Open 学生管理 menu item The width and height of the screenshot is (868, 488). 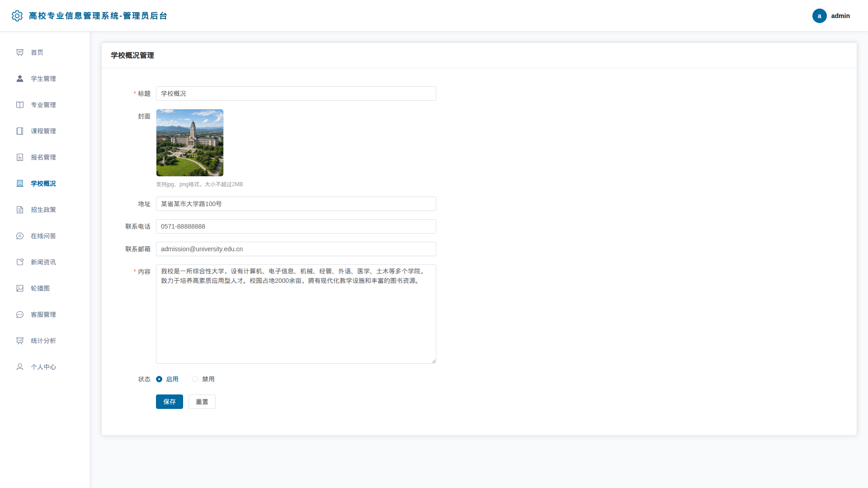pyautogui.click(x=45, y=79)
